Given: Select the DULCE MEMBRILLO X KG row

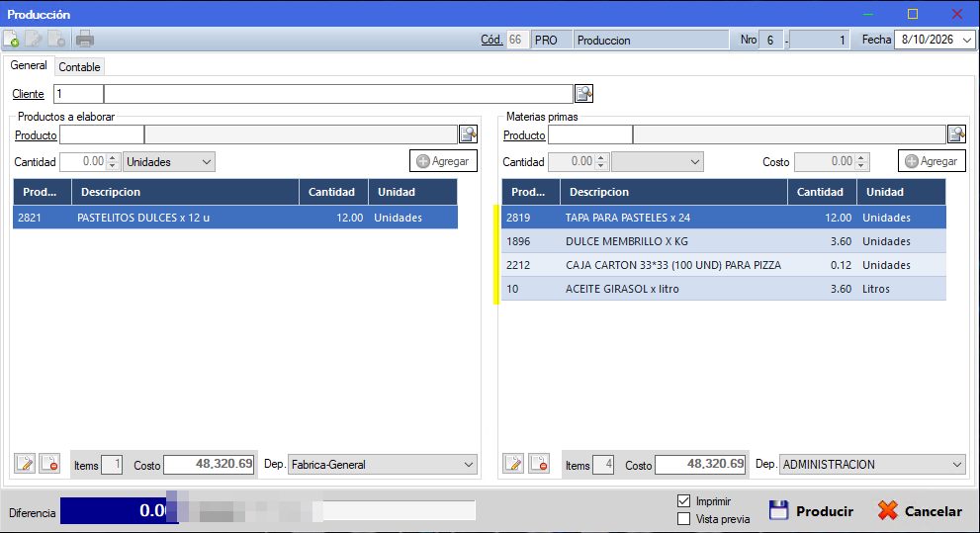Looking at the screenshot, I should (x=724, y=241).
